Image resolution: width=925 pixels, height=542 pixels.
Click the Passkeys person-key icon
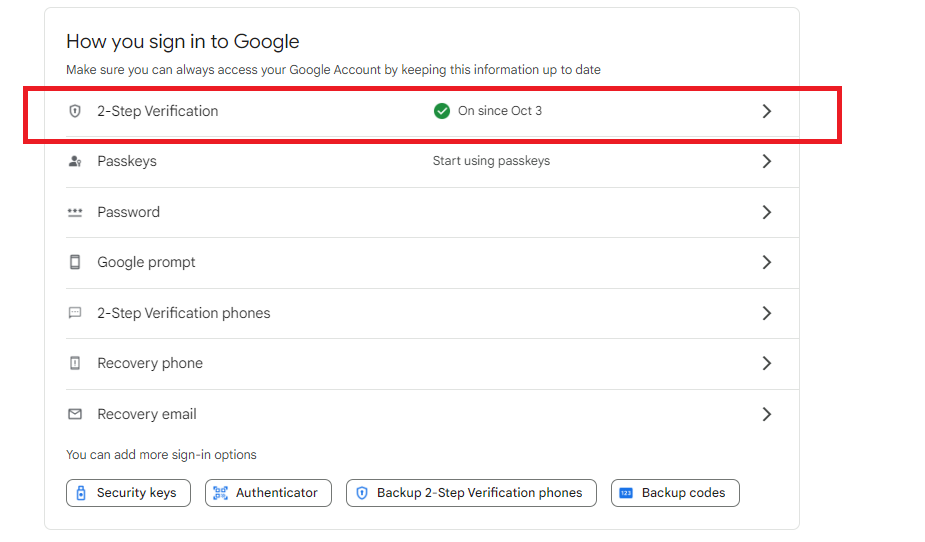(74, 161)
